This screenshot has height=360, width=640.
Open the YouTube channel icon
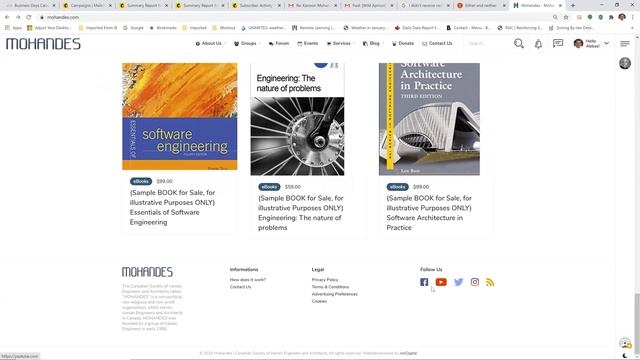[x=441, y=282]
